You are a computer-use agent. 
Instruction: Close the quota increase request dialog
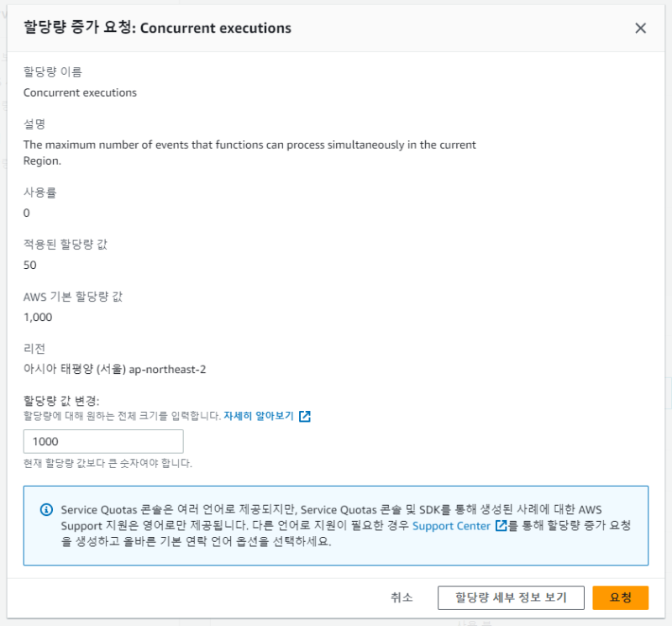(x=640, y=28)
